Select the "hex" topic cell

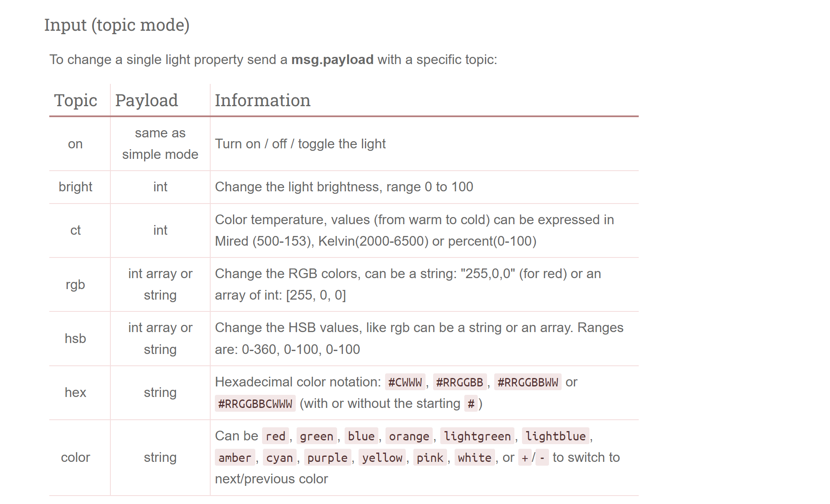coord(75,393)
